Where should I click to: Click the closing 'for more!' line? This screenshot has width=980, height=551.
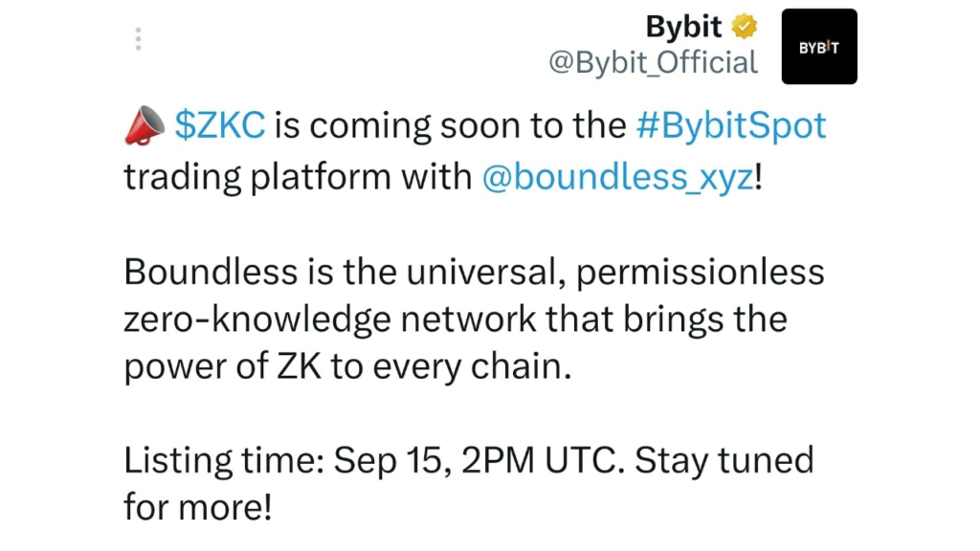click(x=198, y=507)
